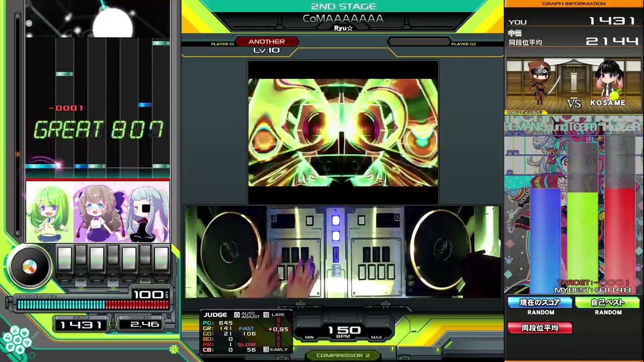The width and height of the screenshot is (644, 362).
Task: Select the brown-haired chibi with glasses
Action: (99, 213)
